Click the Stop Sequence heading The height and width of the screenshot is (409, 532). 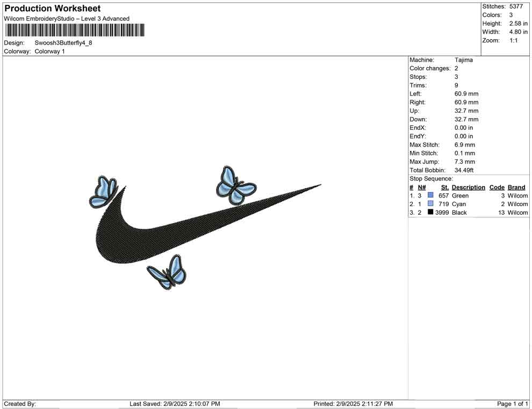tap(431, 179)
